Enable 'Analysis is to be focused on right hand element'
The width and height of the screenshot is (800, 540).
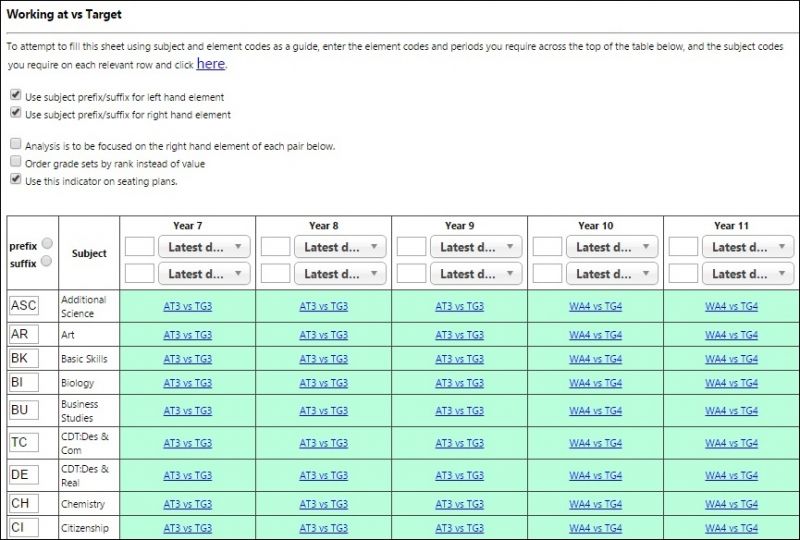pyautogui.click(x=16, y=144)
